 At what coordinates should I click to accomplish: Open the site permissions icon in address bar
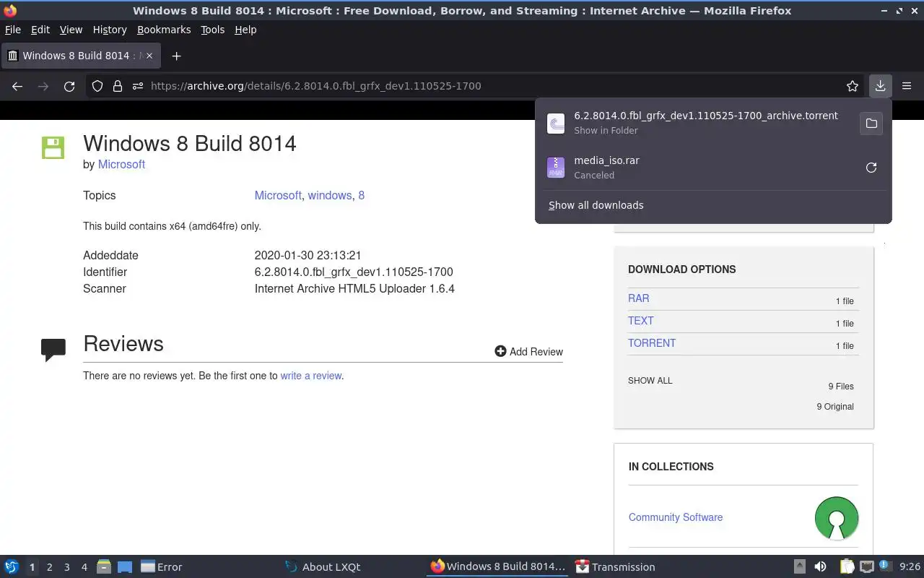point(137,86)
